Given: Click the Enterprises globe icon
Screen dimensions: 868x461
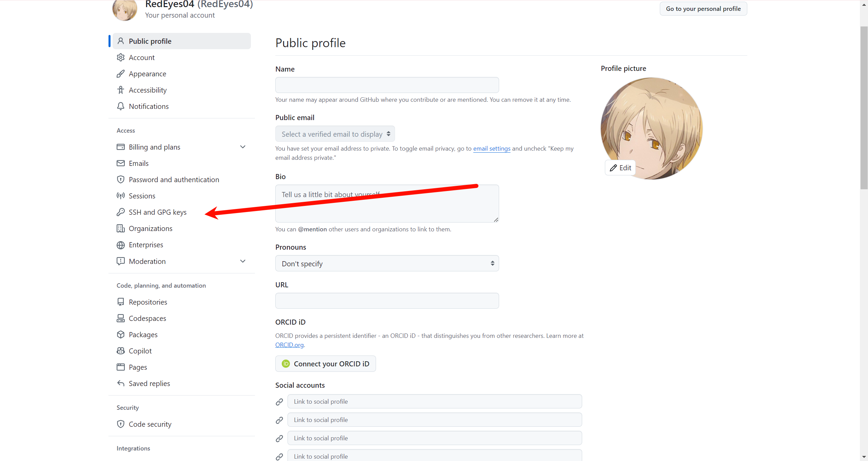Looking at the screenshot, I should [x=121, y=245].
